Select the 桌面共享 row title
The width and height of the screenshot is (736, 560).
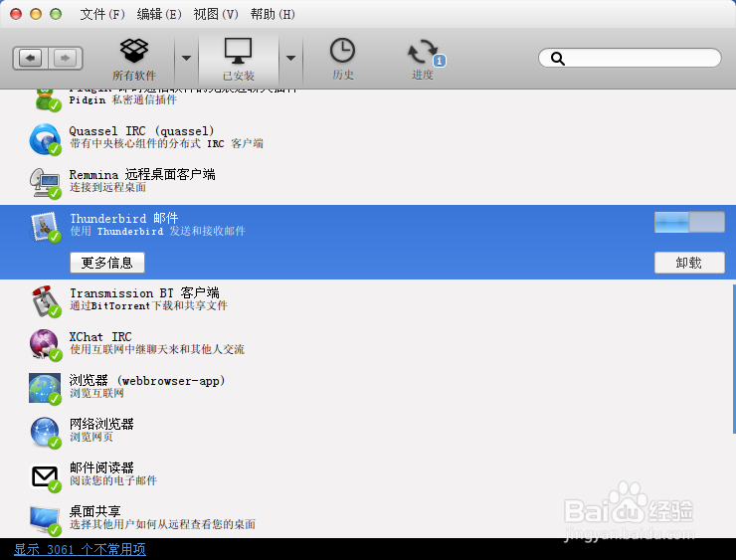pyautogui.click(x=95, y=511)
